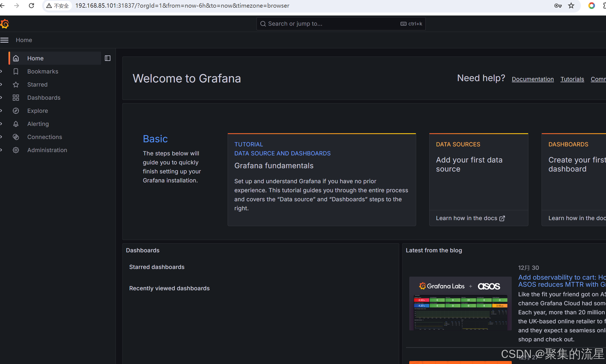Undock the sidebar menu panel icon
The image size is (606, 364).
pyautogui.click(x=108, y=58)
